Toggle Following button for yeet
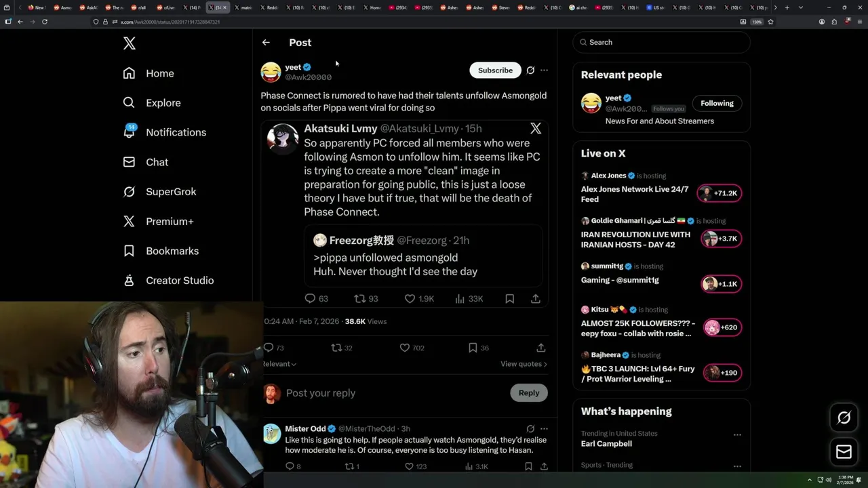 pyautogui.click(x=717, y=103)
